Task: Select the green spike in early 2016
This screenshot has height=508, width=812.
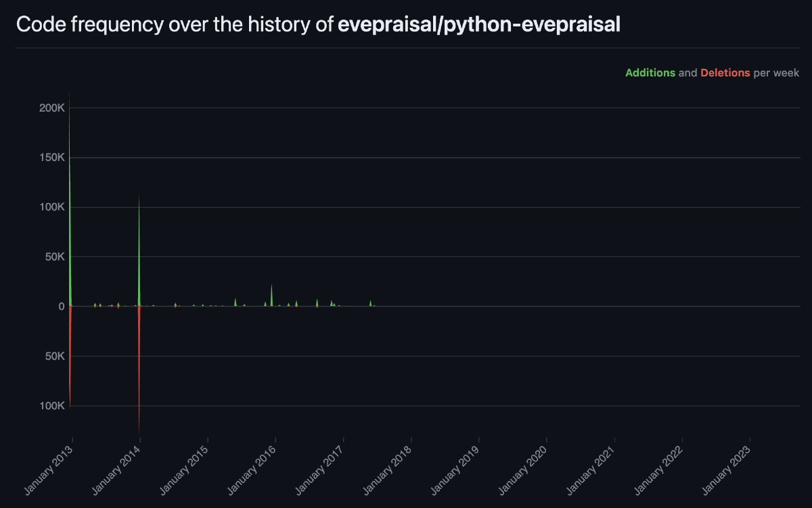Action: click(x=272, y=294)
